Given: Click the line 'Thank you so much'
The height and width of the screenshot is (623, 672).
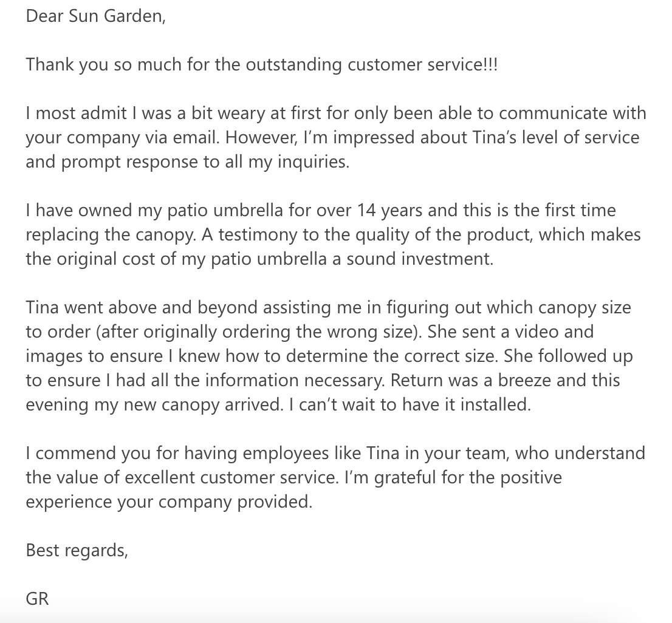Looking at the screenshot, I should [104, 64].
